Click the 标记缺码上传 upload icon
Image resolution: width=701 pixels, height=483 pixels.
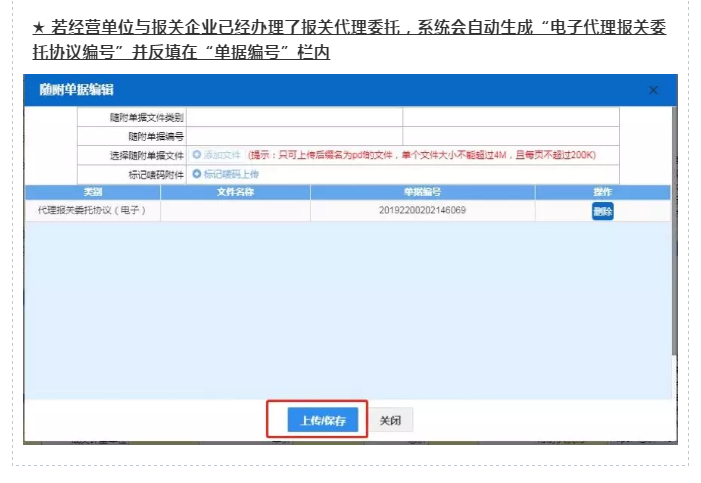pyautogui.click(x=196, y=173)
